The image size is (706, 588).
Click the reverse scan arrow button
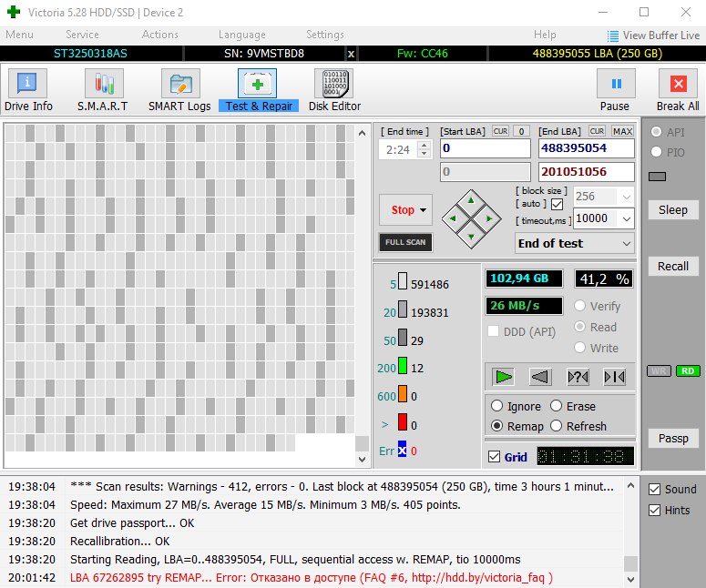point(540,377)
